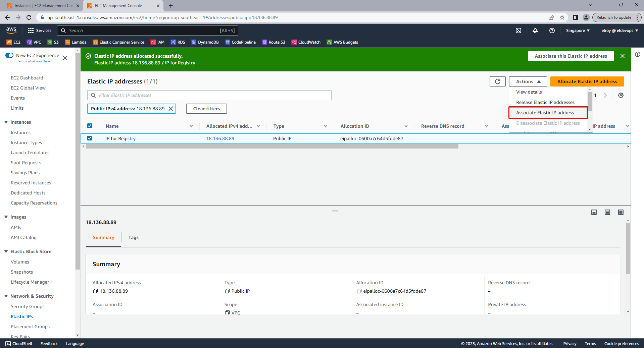Copy the Allocated IPv4 address value
Image resolution: width=644 pixels, height=348 pixels.
(x=95, y=291)
